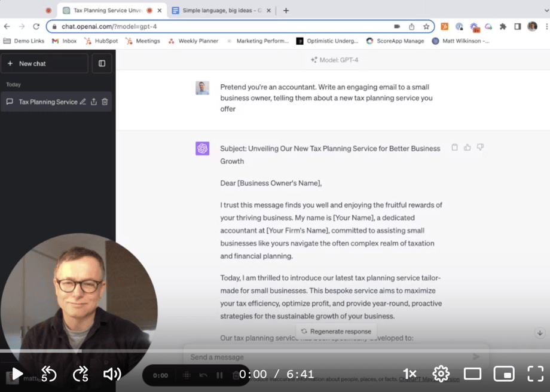Toggle the ChatGPT sidebar panel
Screen dimensions: 550x392
102,63
